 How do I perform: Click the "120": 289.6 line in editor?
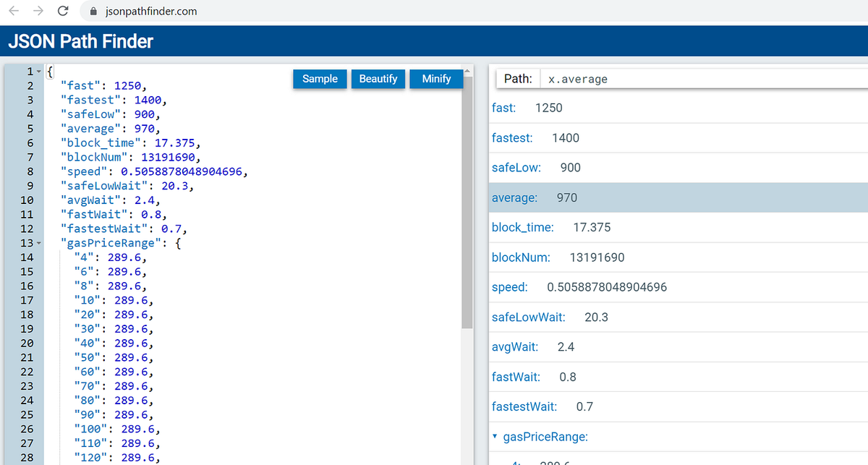(117, 458)
